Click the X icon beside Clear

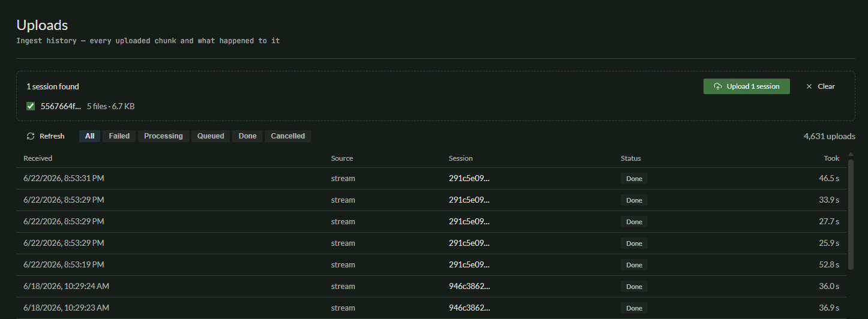coord(809,86)
